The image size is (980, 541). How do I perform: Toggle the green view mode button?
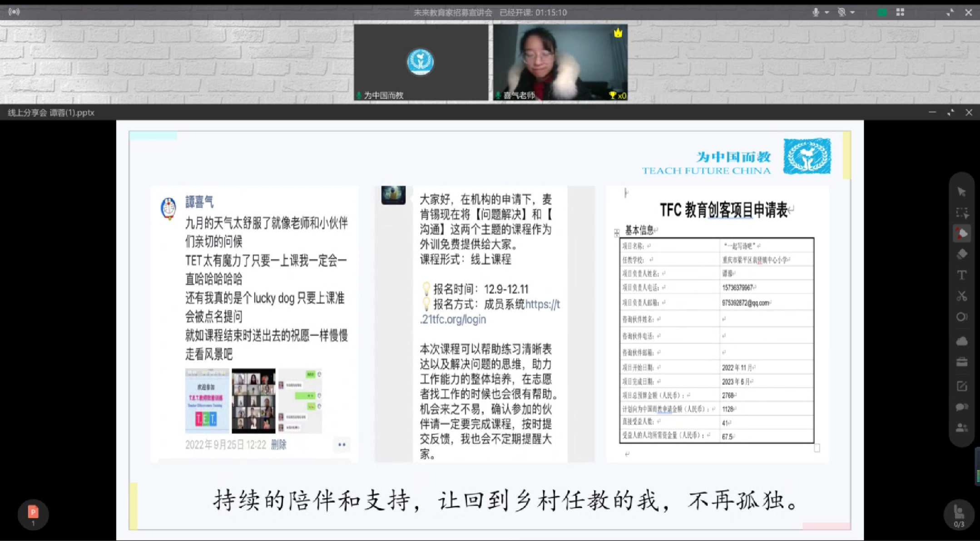[x=882, y=12]
